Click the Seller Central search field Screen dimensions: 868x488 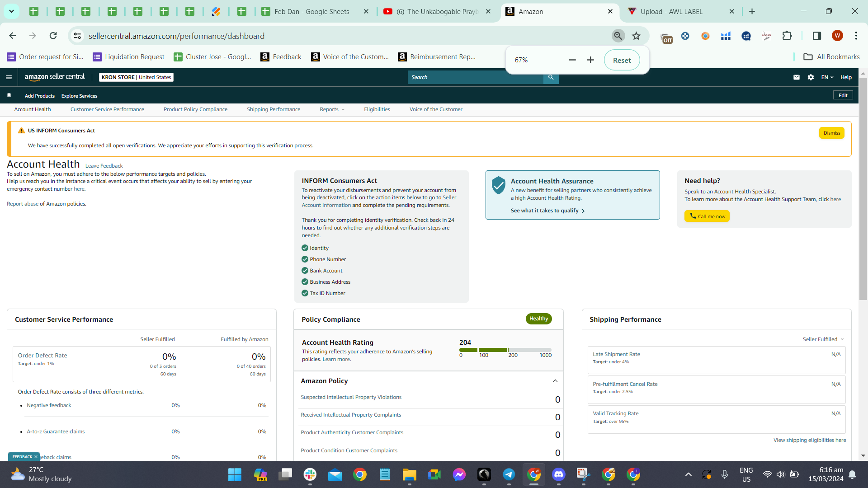[476, 77]
